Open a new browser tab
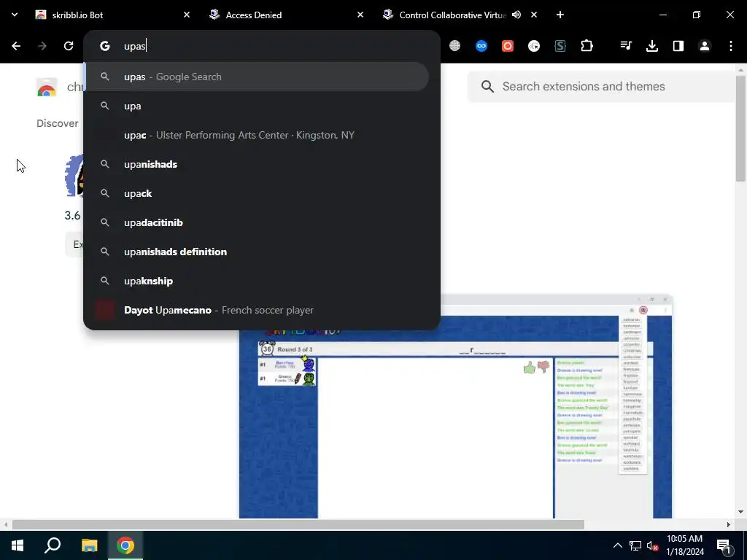Image resolution: width=747 pixels, height=560 pixels. point(560,15)
